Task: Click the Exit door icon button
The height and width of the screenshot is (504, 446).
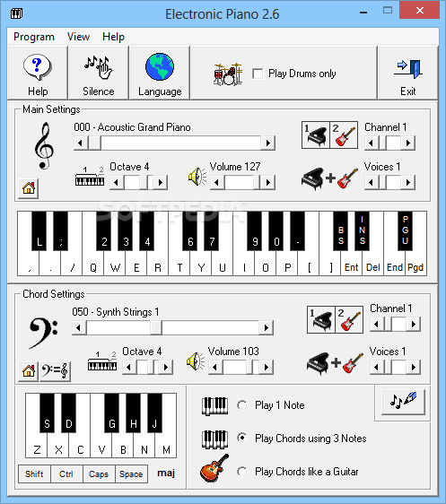Action: [407, 74]
